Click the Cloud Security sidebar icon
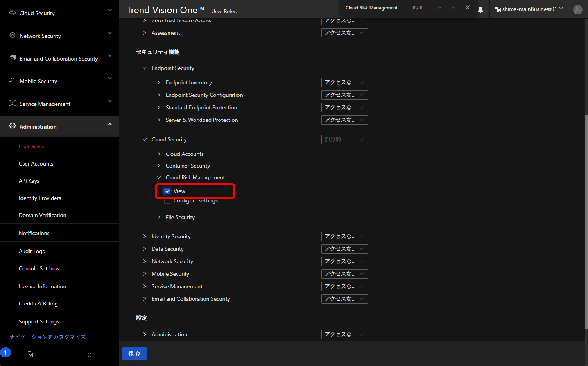The height and width of the screenshot is (366, 588). (x=13, y=12)
